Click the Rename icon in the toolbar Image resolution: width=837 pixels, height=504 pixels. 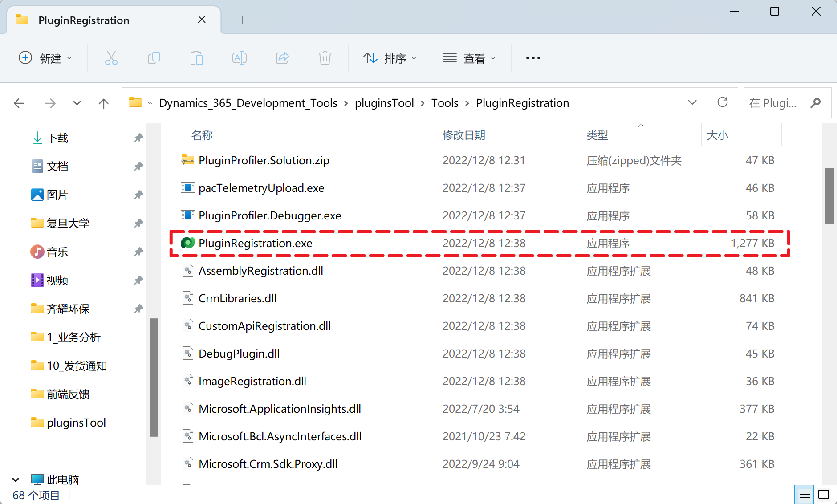(x=239, y=58)
